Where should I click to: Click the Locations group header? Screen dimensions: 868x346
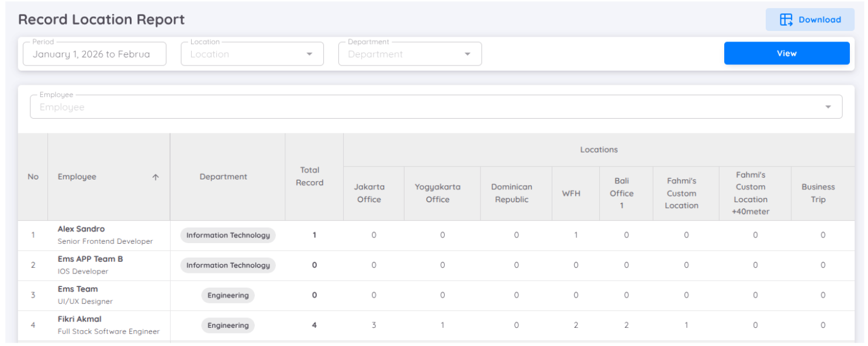coord(599,150)
